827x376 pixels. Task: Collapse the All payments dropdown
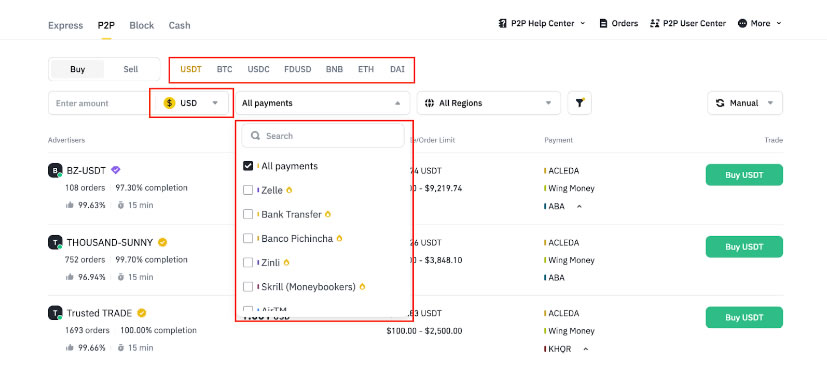[x=322, y=103]
